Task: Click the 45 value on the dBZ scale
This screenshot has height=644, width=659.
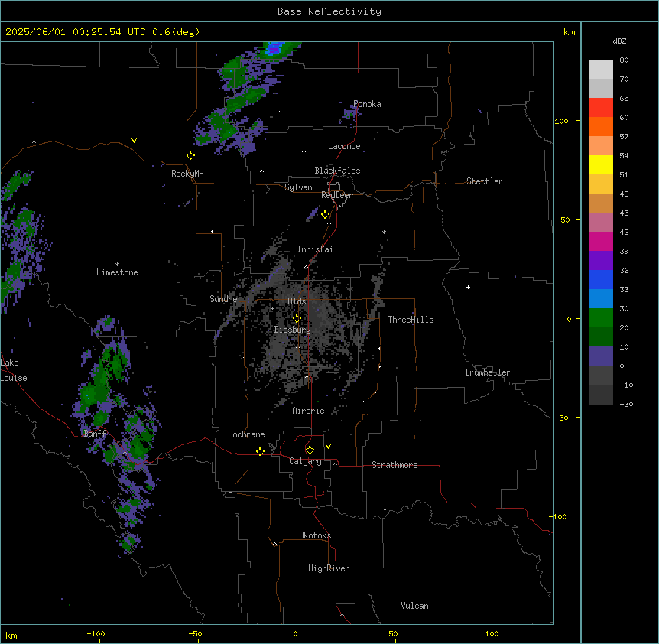Action: pyautogui.click(x=624, y=213)
